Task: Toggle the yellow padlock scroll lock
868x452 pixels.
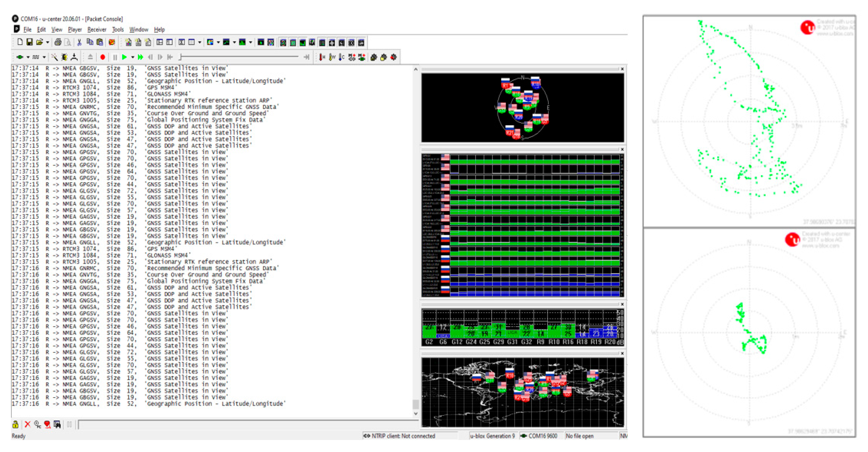Action: tap(15, 424)
